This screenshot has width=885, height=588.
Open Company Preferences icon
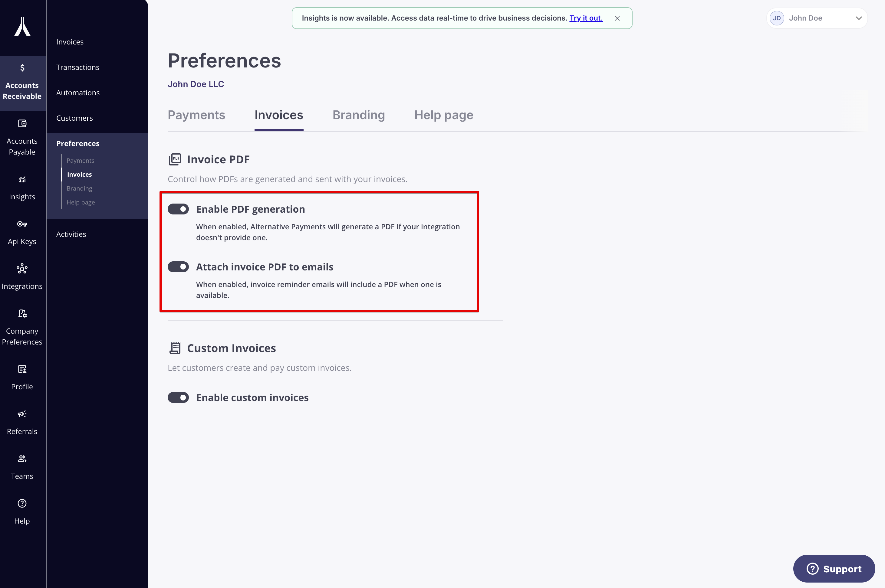point(22,313)
